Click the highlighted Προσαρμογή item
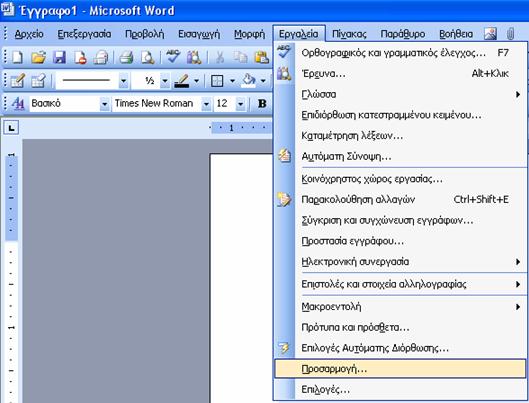529x403 pixels. tap(400, 369)
